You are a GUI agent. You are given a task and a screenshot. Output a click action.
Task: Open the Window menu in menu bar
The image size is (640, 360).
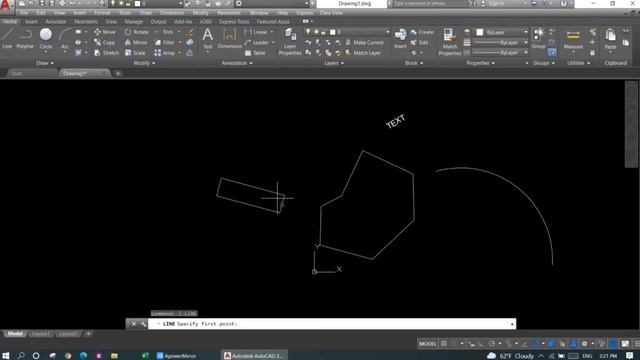(x=259, y=13)
